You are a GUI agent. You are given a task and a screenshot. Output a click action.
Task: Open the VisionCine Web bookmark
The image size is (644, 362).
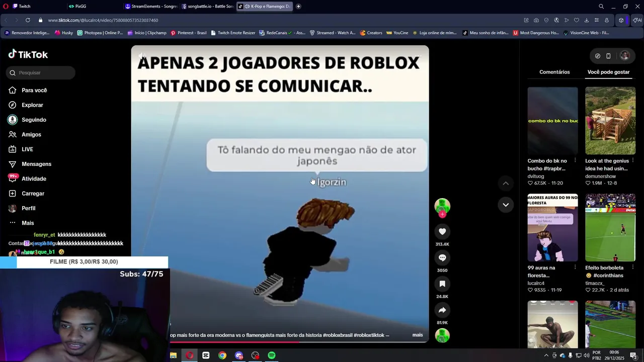(586, 33)
